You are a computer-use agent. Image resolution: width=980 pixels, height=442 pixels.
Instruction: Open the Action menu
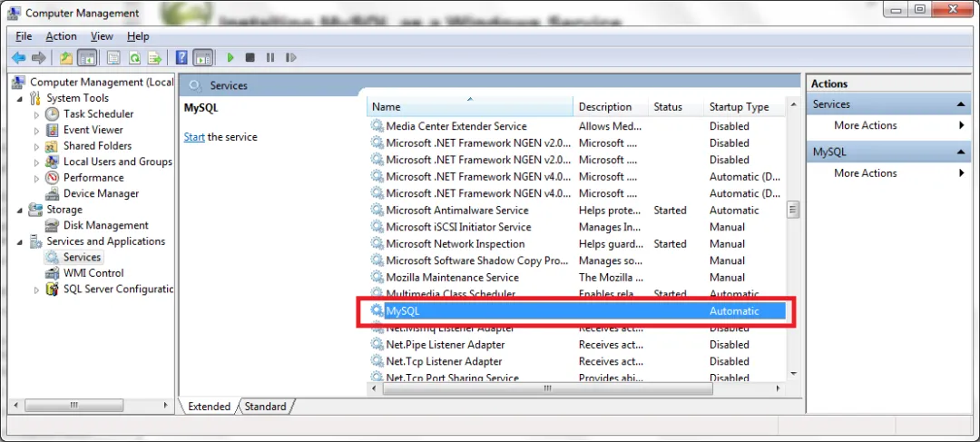62,36
